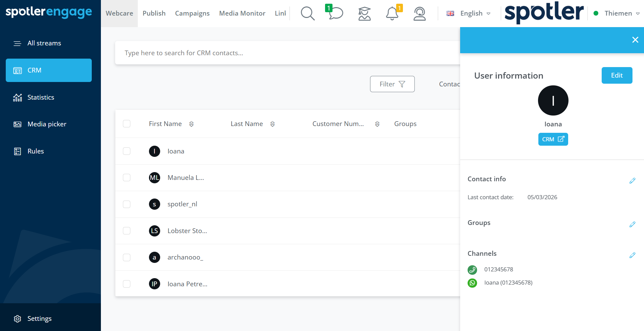
Task: Select the checkbox for Ioana row
Action: pos(127,151)
